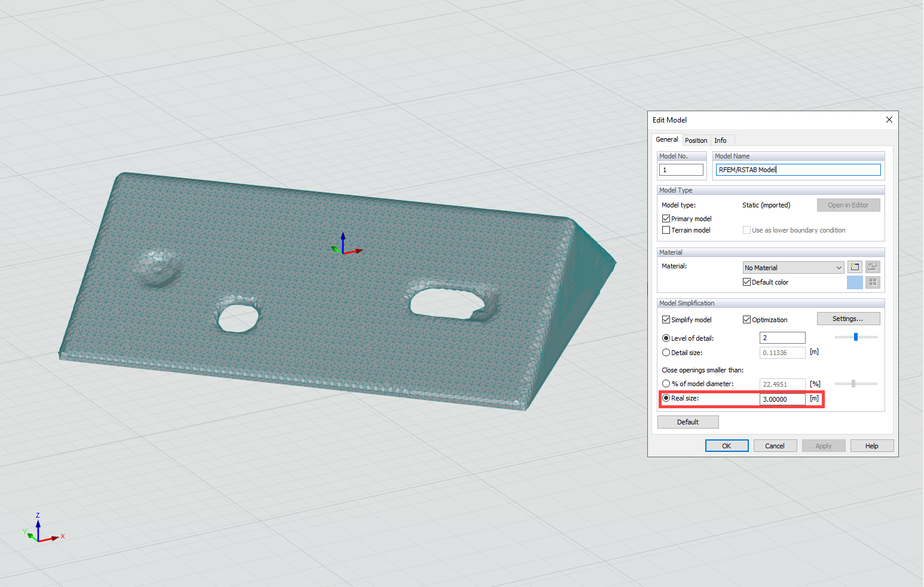Confirm with the OK button
The image size is (924, 587).
(727, 446)
